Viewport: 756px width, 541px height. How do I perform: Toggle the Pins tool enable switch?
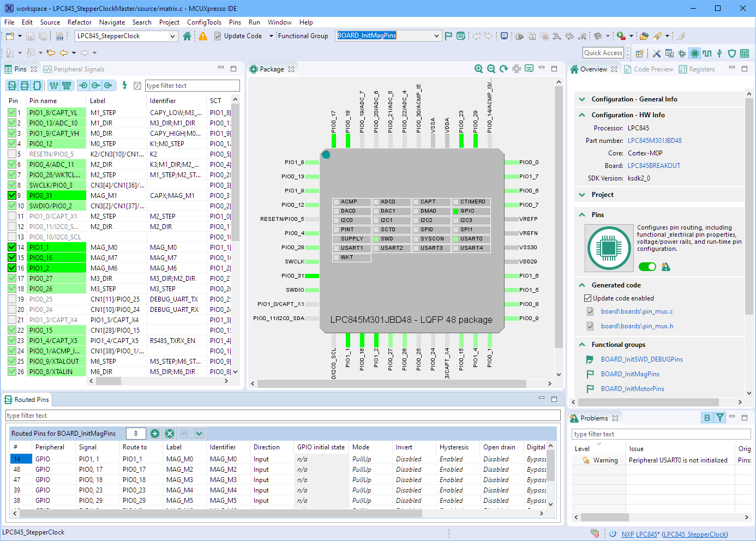(647, 267)
